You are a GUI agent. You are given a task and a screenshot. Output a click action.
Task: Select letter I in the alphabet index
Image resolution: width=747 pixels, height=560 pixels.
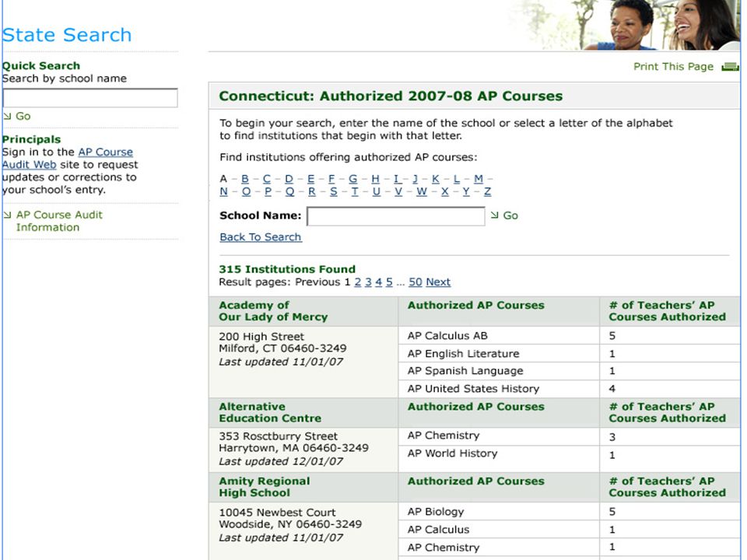[396, 179]
